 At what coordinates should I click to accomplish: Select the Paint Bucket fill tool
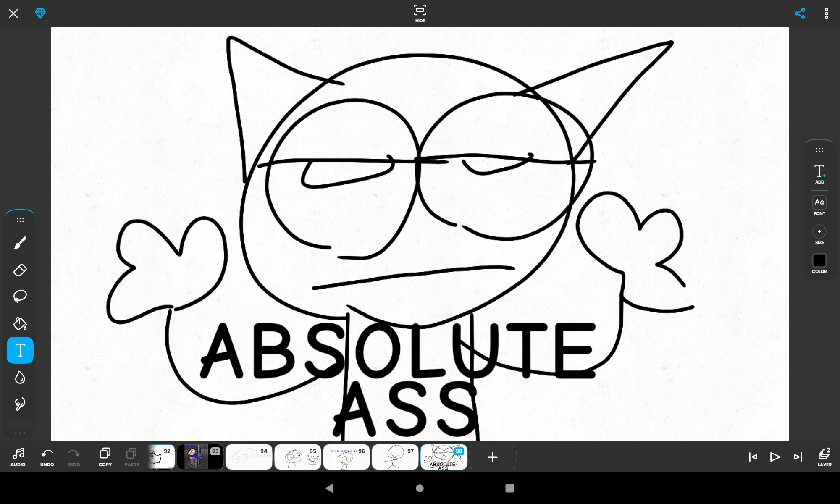[x=20, y=323]
